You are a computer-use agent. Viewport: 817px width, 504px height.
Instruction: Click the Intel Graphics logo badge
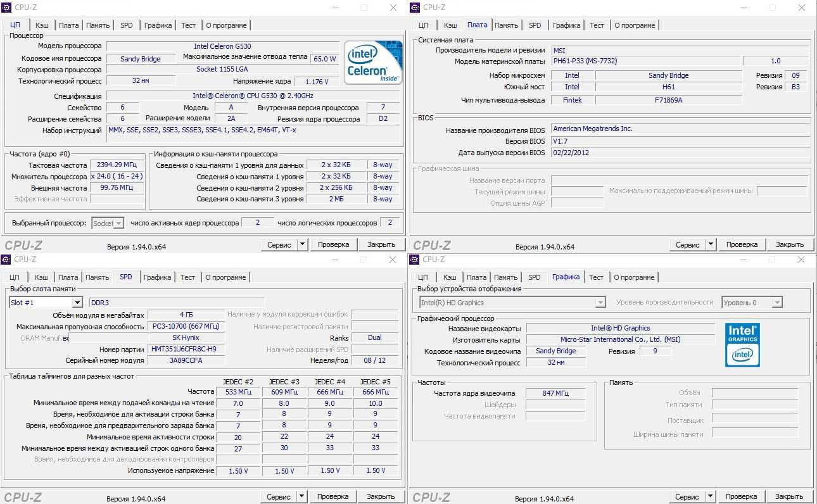pos(742,345)
